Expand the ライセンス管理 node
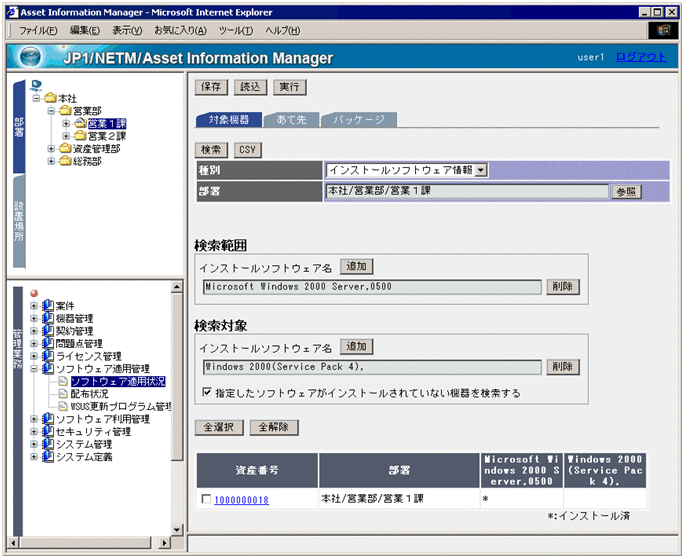Screen dimensions: 685x559 pos(34,356)
